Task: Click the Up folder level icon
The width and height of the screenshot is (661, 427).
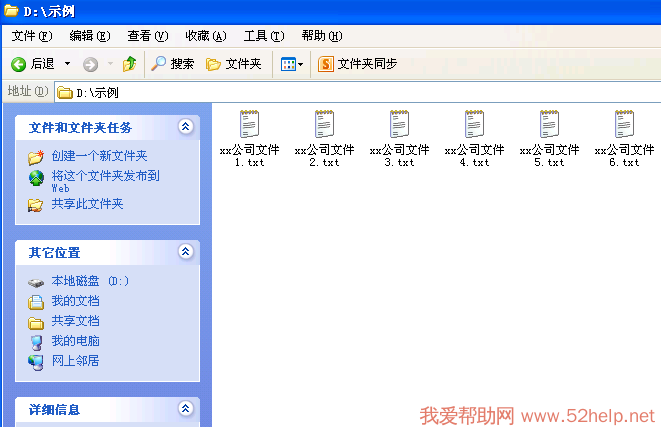Action: pyautogui.click(x=129, y=64)
